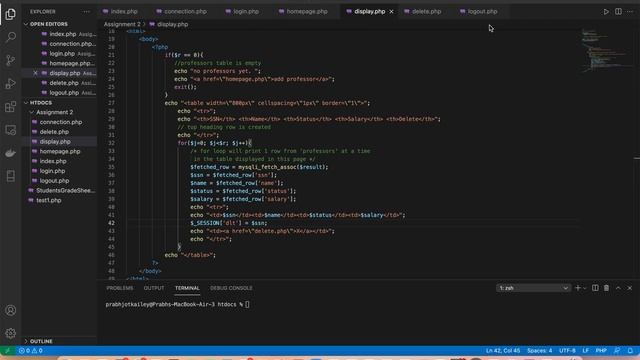Click Assignment 2 in the breadcrumb
This screenshot has height=360, width=640.
click(x=122, y=24)
